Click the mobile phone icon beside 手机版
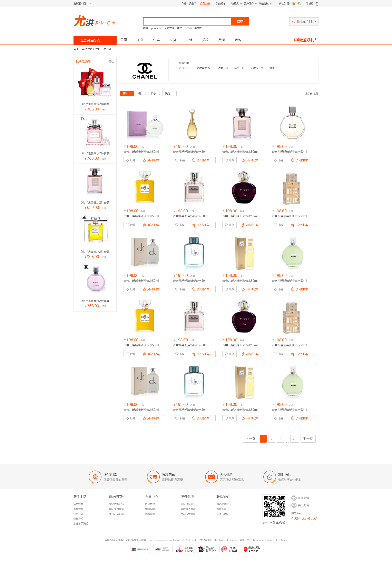The image size is (392, 562). point(317,4)
